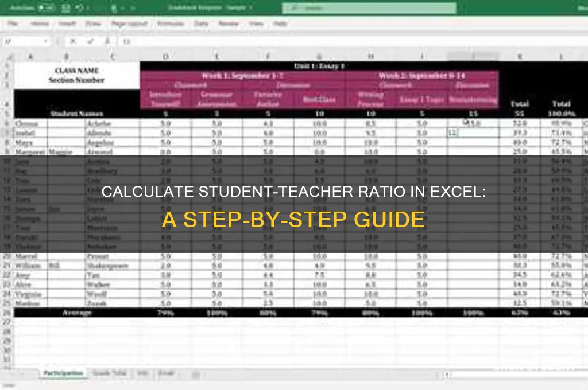Toggle the AutoSave switch
The height and width of the screenshot is (390, 588).
[x=47, y=7]
